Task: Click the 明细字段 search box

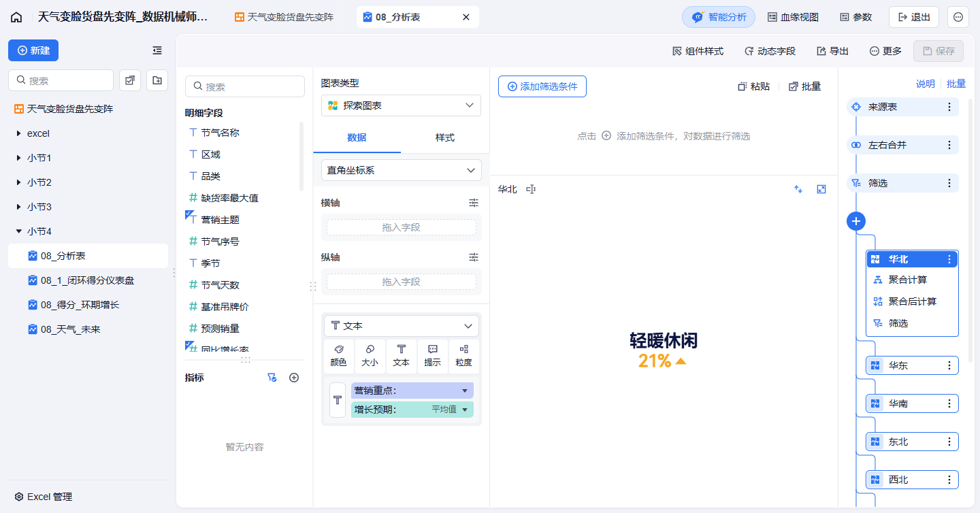Action: click(244, 86)
